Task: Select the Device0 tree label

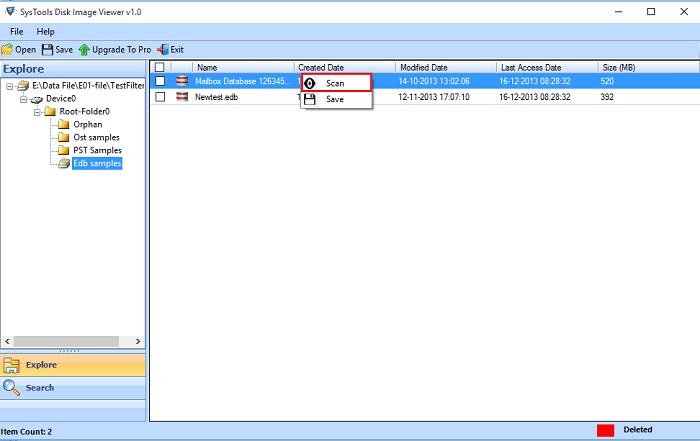Action: coord(61,99)
